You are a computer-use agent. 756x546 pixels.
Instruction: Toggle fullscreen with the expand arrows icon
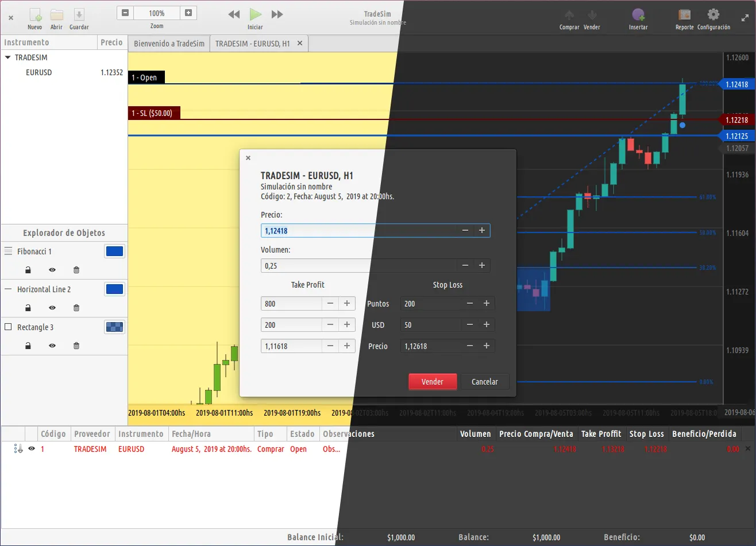click(745, 18)
